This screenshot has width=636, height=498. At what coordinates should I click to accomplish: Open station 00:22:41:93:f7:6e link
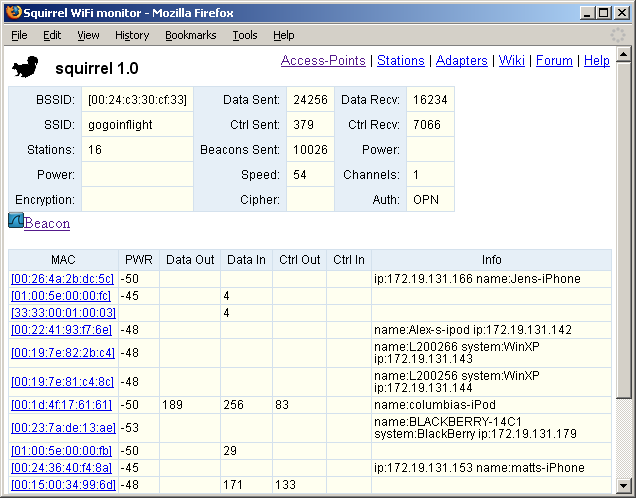click(x=61, y=330)
